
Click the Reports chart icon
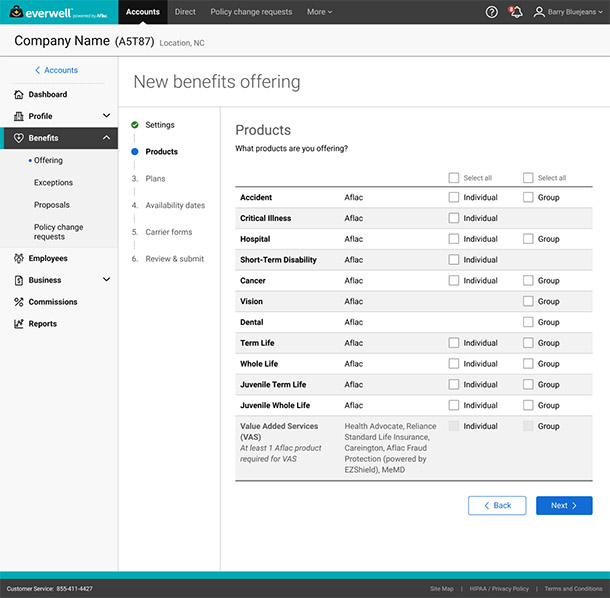click(19, 324)
